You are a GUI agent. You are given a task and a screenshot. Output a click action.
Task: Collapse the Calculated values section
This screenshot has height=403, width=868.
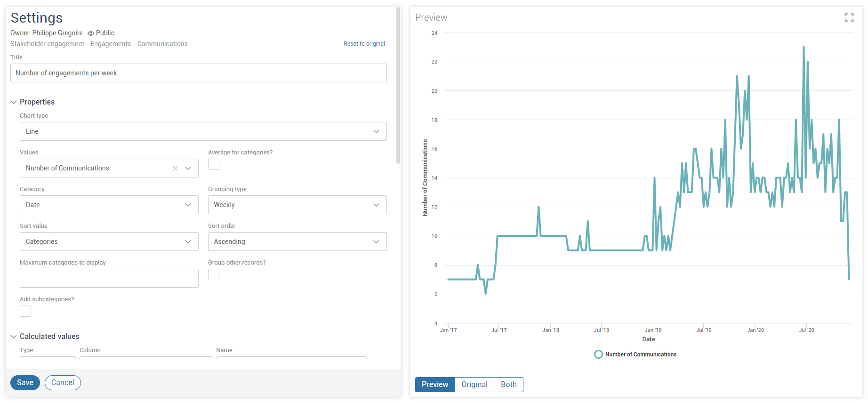(14, 337)
